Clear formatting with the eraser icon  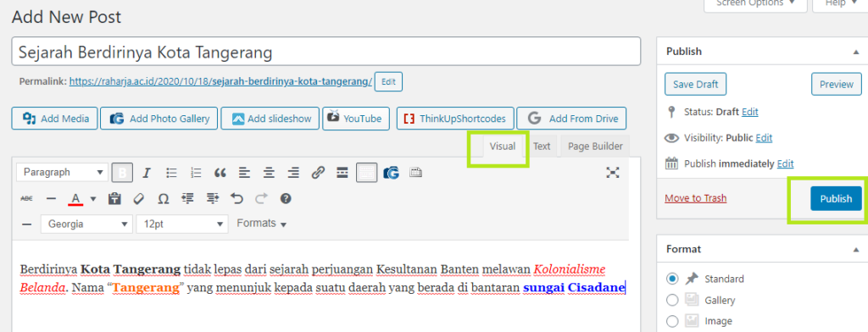pos(139,198)
